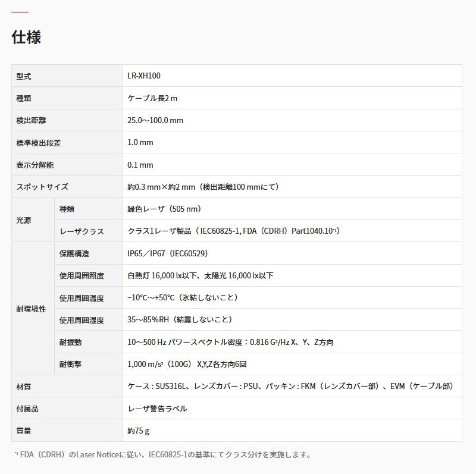476x474 pixels.
Task: Select the 検出距離 row label
Action: 27,120
